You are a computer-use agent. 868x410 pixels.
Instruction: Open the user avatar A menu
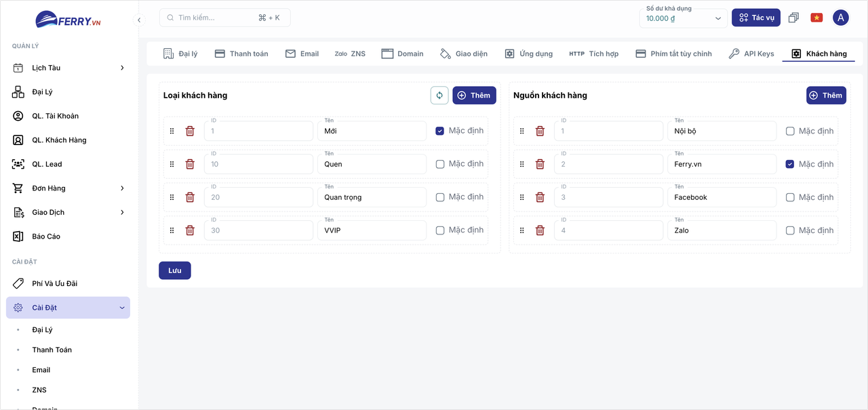point(841,18)
